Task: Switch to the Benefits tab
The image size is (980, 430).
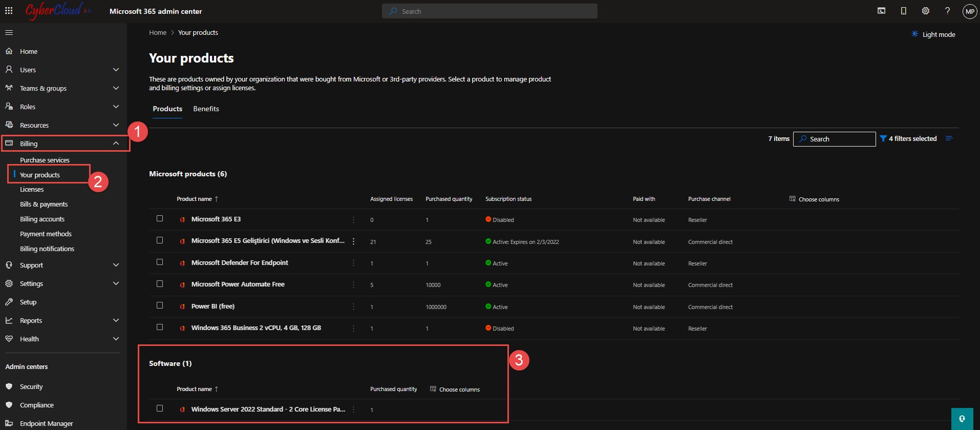Action: (206, 109)
